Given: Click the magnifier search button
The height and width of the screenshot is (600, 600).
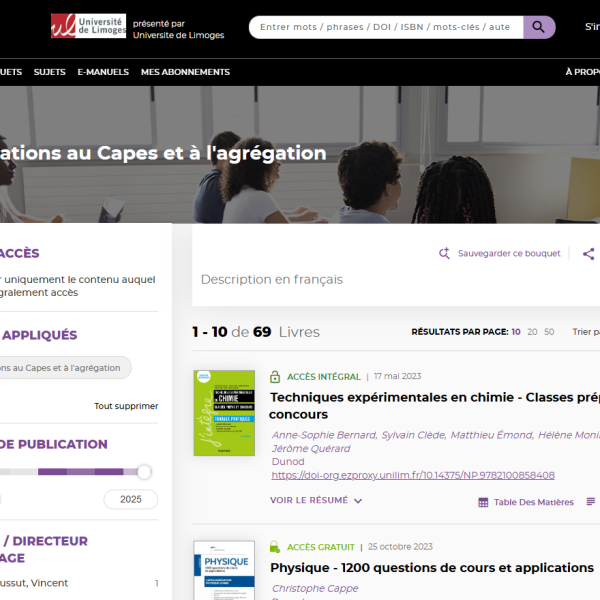Looking at the screenshot, I should pyautogui.click(x=539, y=27).
